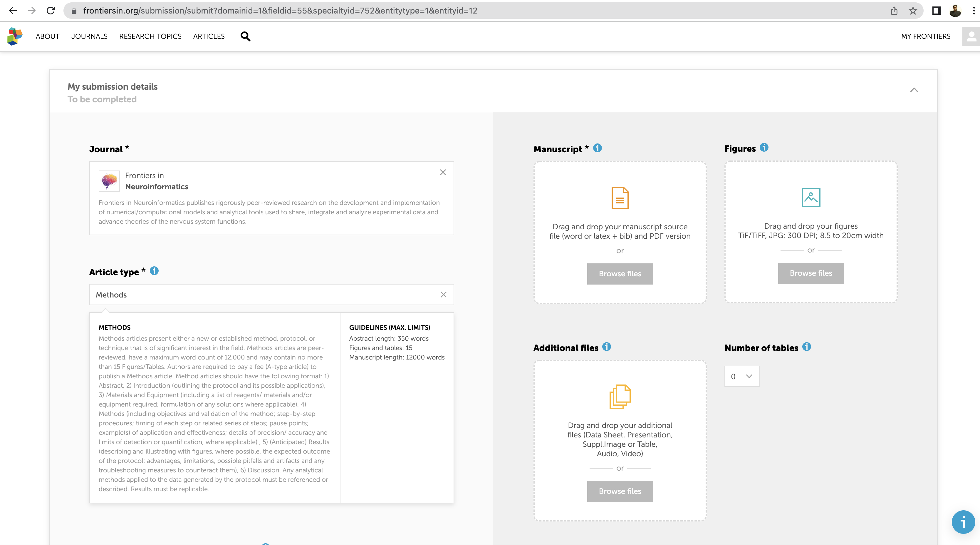Bookmark this page with star icon
This screenshot has width=980, height=545.
913,11
